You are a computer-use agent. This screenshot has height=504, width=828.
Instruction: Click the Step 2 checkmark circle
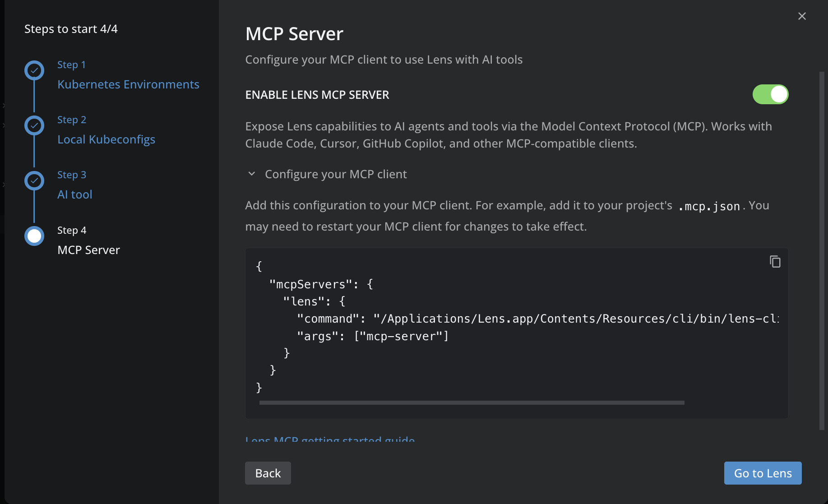(34, 125)
